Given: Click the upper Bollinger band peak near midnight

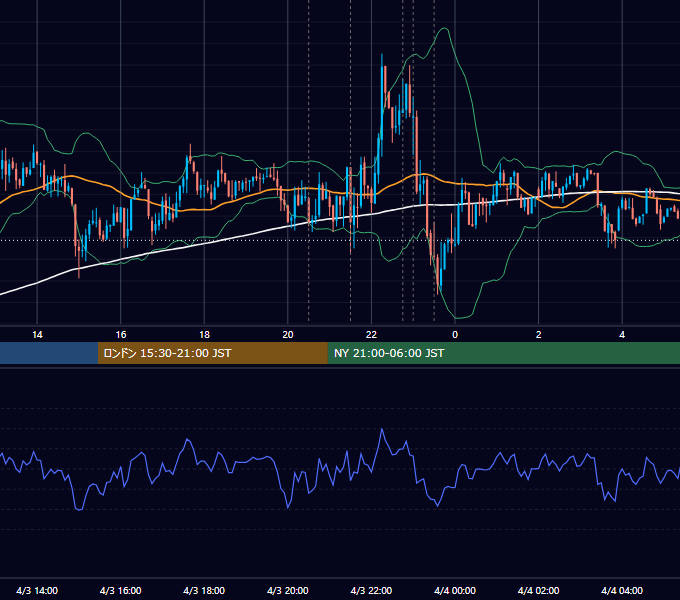Looking at the screenshot, I should pos(444,29).
